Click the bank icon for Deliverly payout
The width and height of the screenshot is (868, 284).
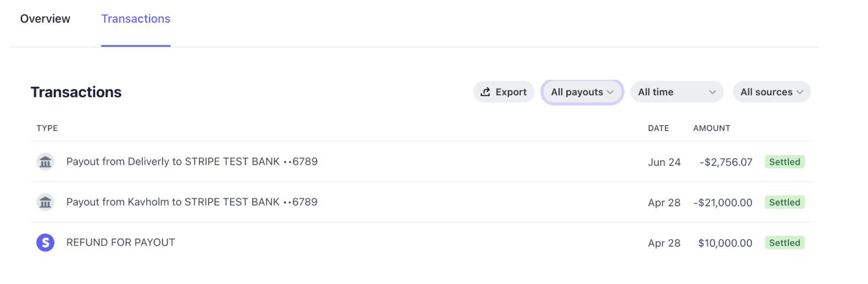45,162
